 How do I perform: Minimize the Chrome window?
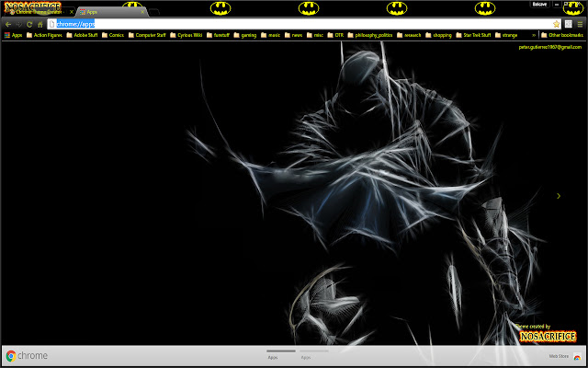(557, 4)
